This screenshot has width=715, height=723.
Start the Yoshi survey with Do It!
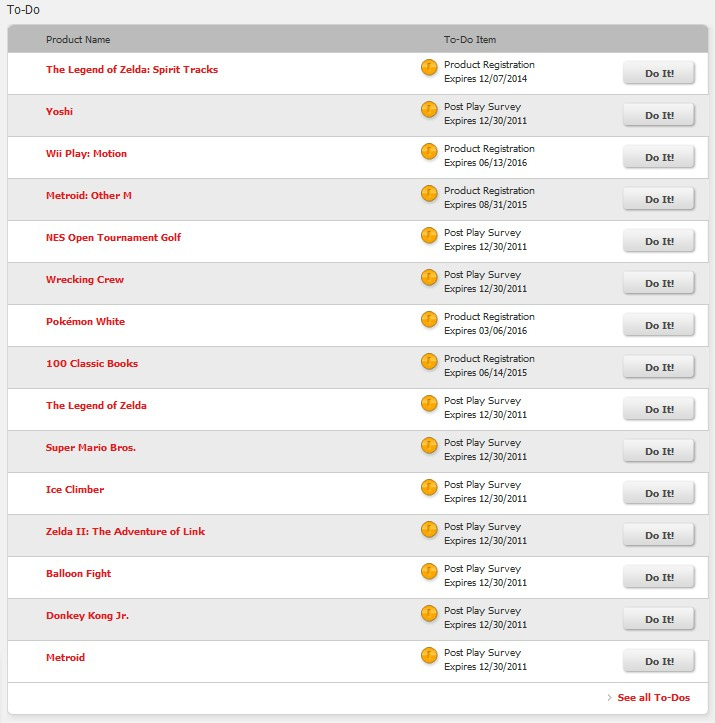pos(658,115)
